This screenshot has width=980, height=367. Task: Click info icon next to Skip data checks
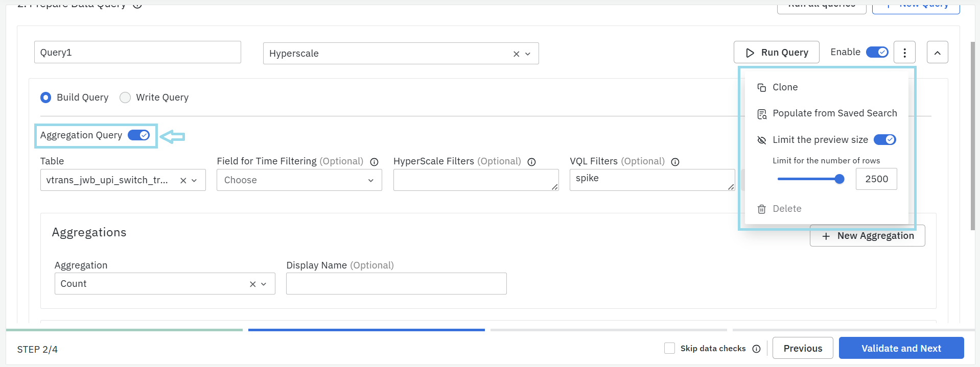756,349
